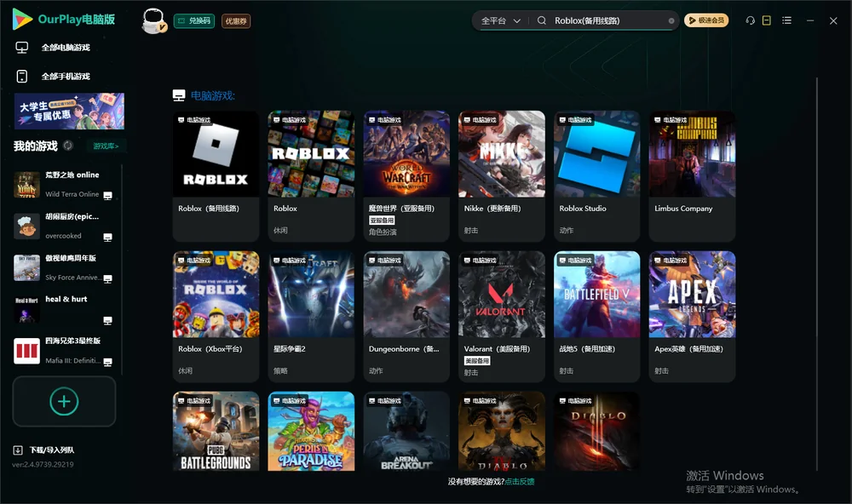Select the 战地5 (备用加速) card
Image resolution: width=852 pixels, height=504 pixels.
point(596,317)
